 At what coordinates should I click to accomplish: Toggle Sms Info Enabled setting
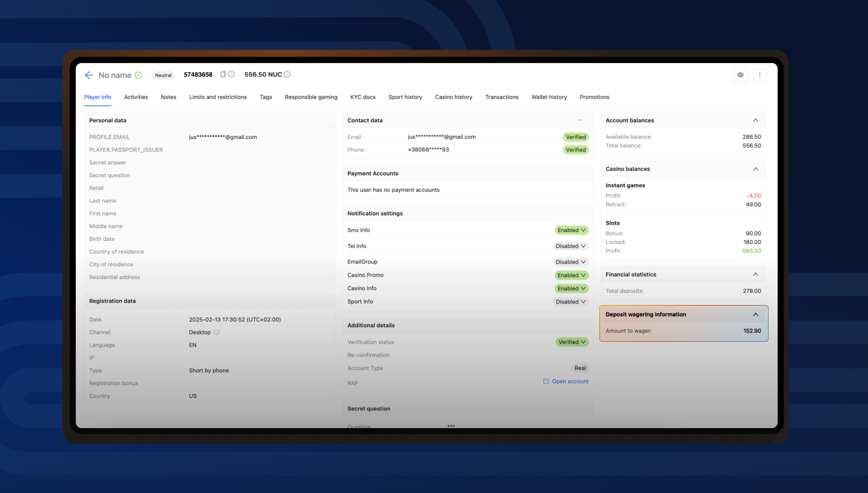(x=571, y=230)
